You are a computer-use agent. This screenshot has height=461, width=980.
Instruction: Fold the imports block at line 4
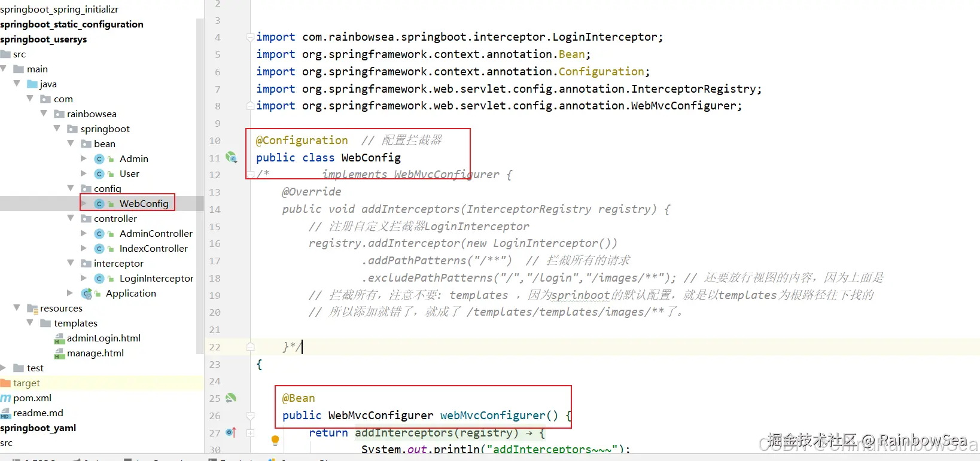pyautogui.click(x=250, y=37)
